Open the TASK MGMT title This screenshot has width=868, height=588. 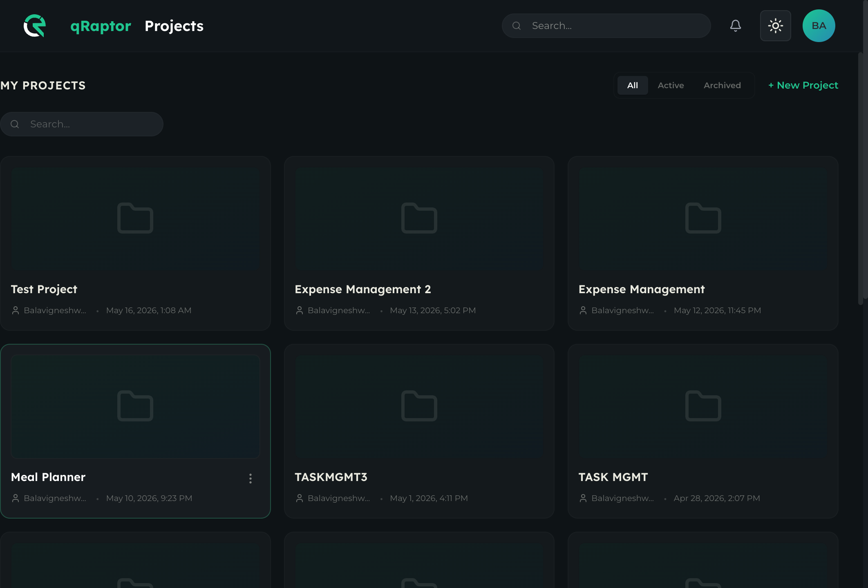coord(613,477)
